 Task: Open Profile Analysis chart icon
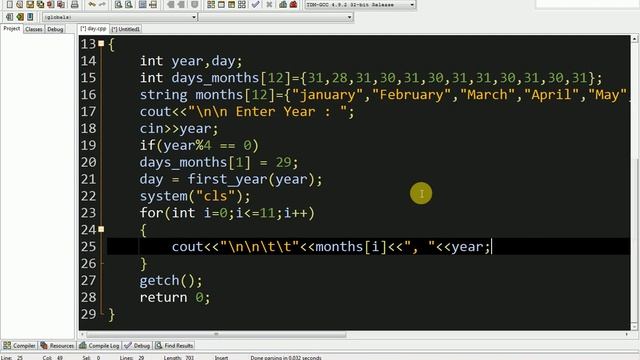coord(283,4)
